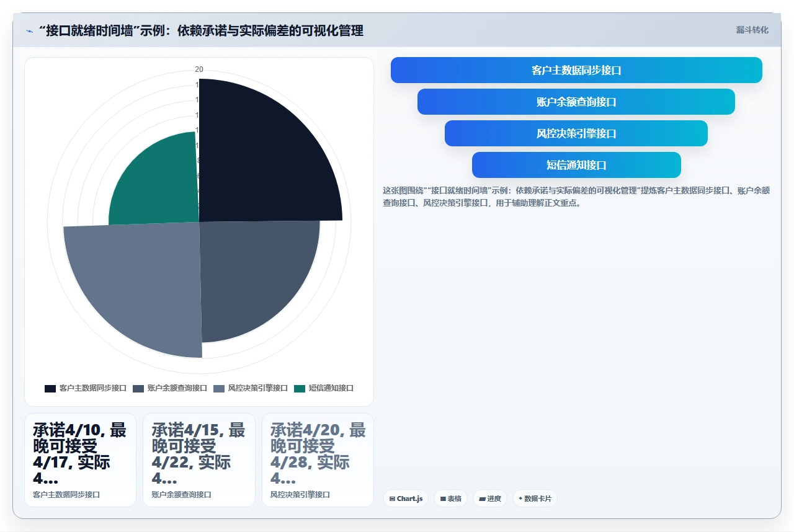Screen dimensions: 794x532
Task: Select the 风控决策引擎接口 funnel bar
Action: pos(576,133)
